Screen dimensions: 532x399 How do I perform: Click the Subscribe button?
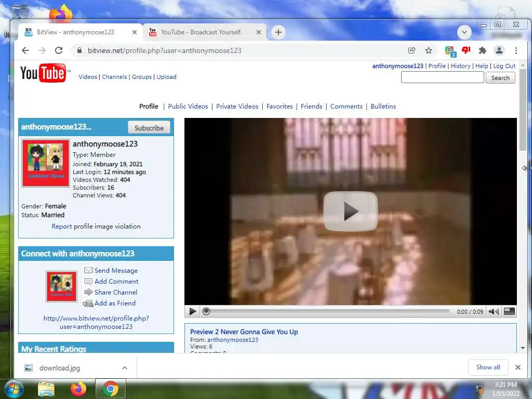coord(149,128)
